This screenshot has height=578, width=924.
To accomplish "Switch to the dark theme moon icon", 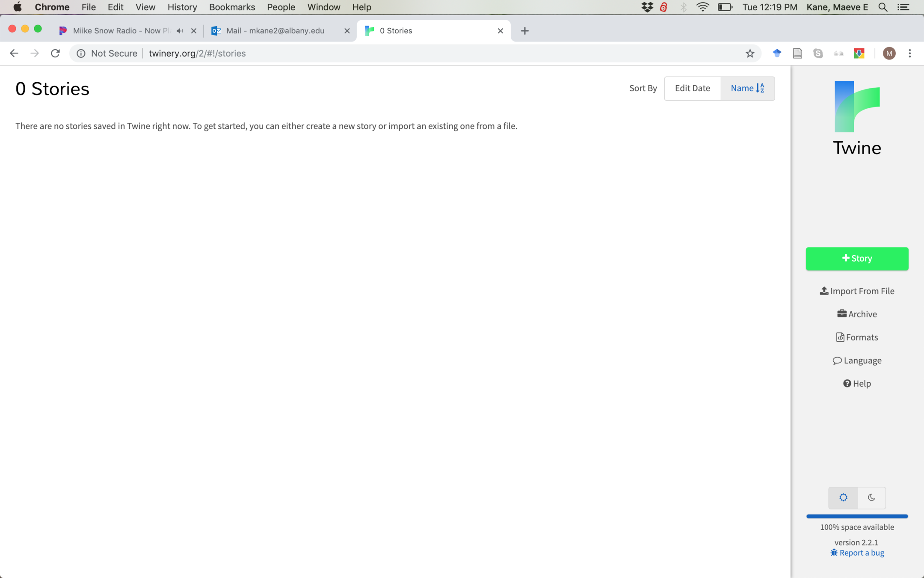I will (x=871, y=498).
